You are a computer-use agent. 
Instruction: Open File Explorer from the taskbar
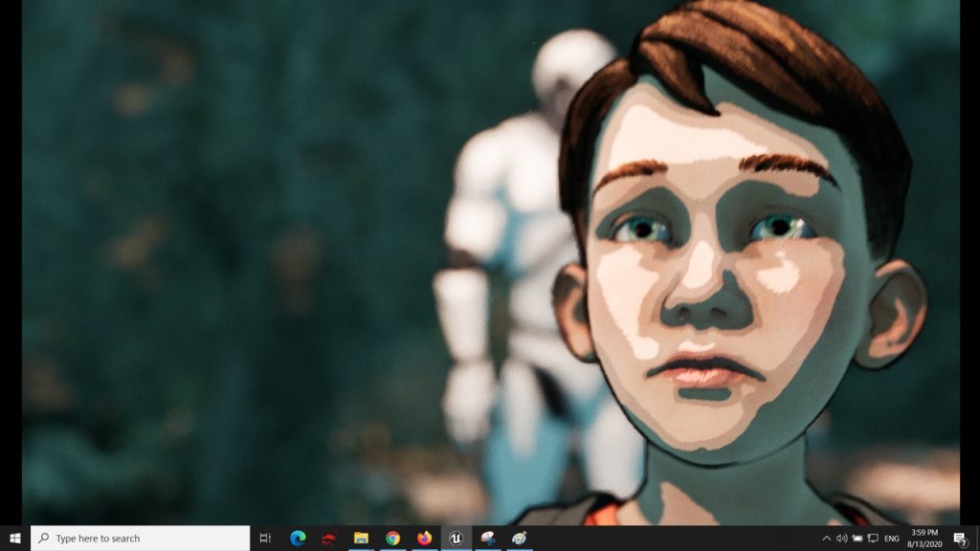pos(361,539)
